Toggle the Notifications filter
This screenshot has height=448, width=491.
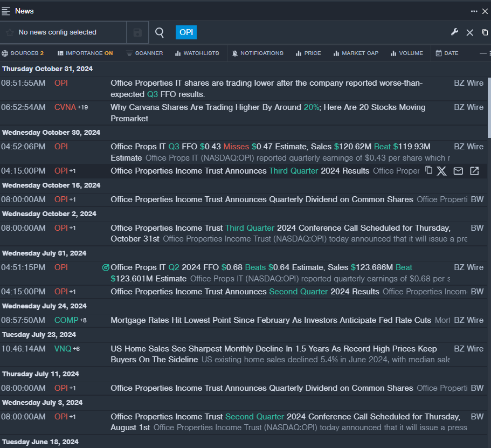(x=258, y=53)
